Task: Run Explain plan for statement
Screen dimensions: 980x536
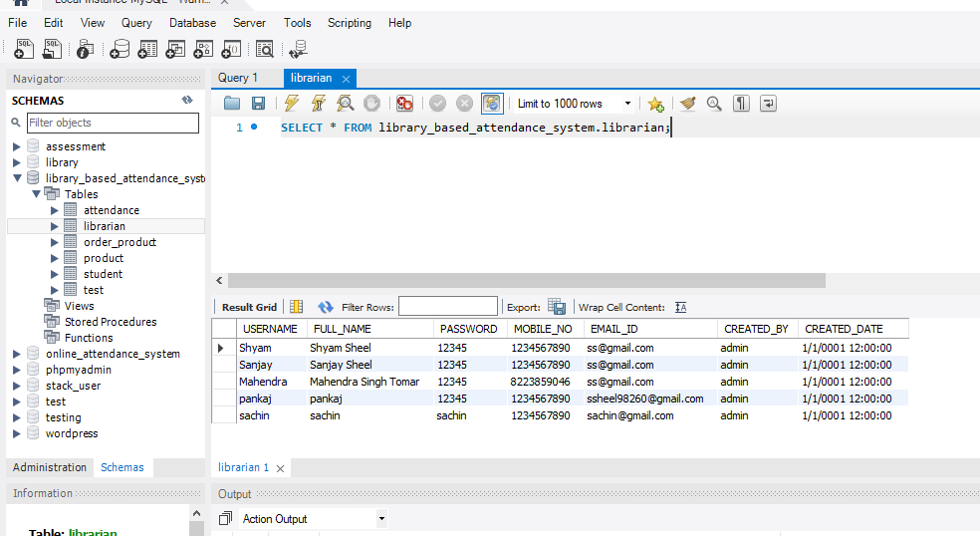Action: tap(345, 104)
